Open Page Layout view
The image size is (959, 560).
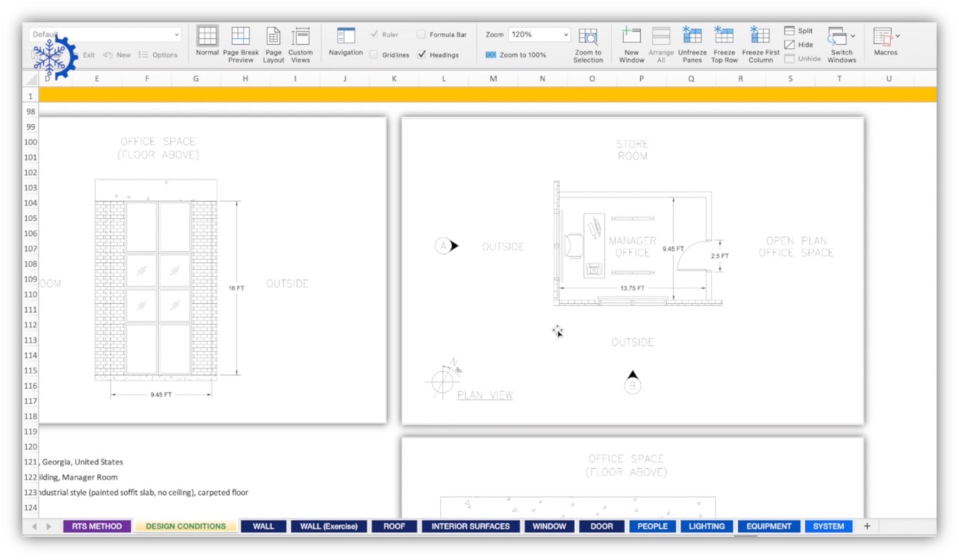(273, 37)
